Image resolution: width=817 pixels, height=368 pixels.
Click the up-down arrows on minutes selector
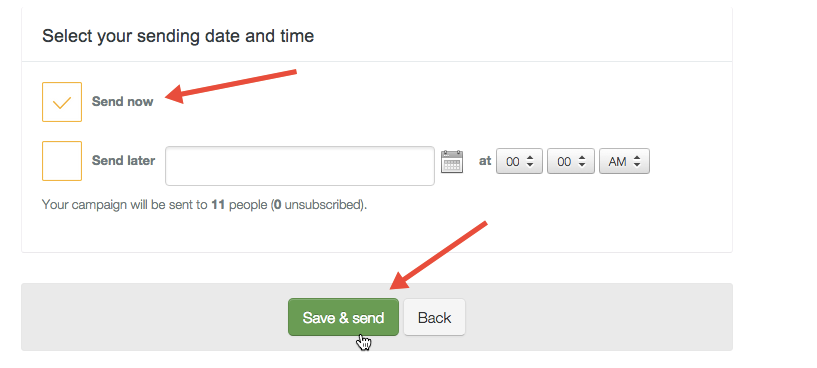[582, 162]
